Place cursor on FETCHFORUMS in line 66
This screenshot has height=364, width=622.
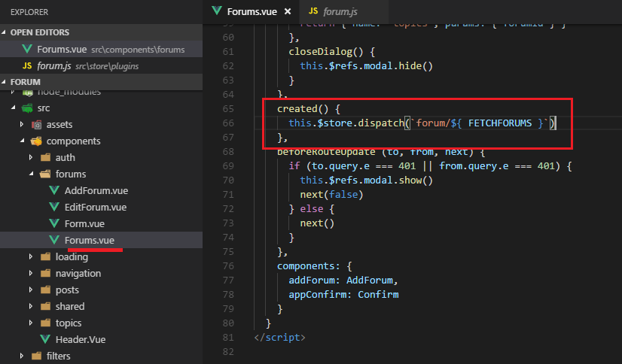[x=500, y=123]
